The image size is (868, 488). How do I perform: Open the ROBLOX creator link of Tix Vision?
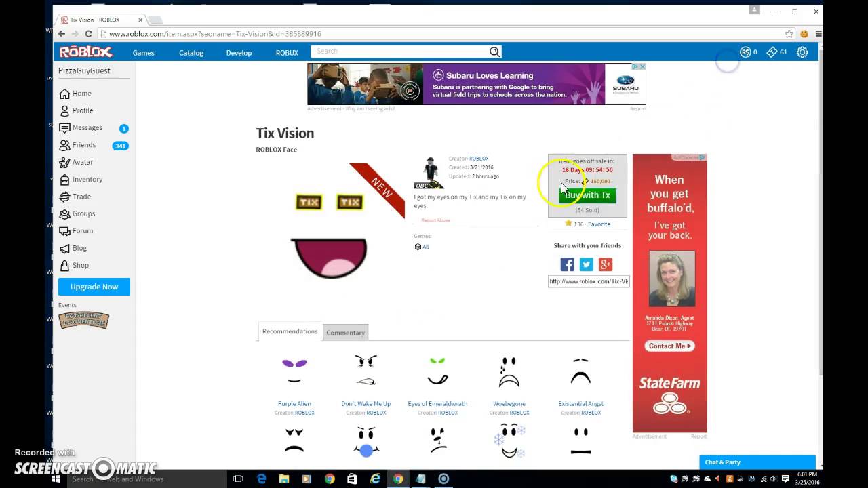479,159
